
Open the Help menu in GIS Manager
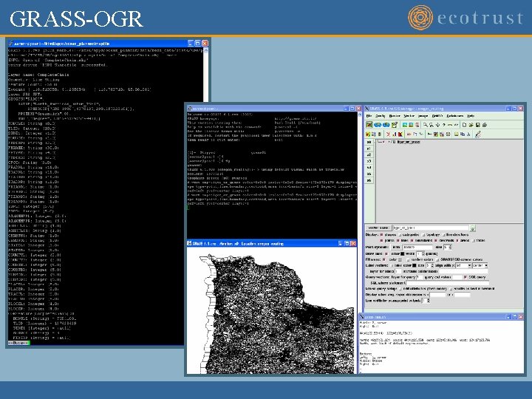point(471,116)
